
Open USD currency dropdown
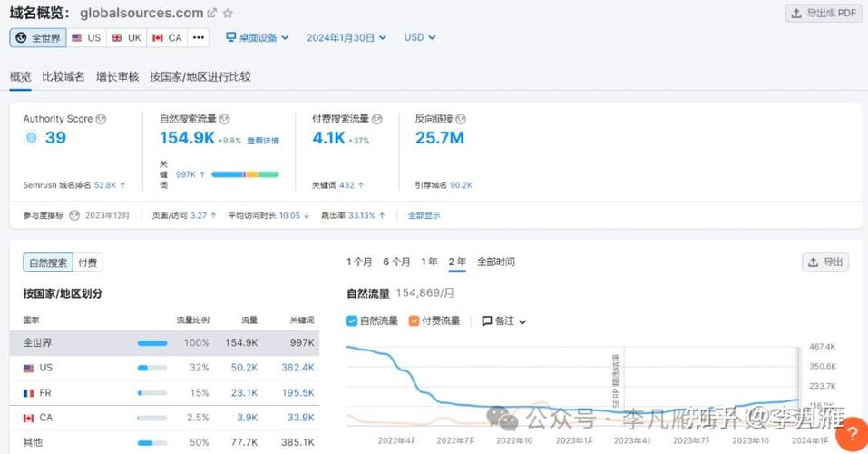tap(420, 38)
